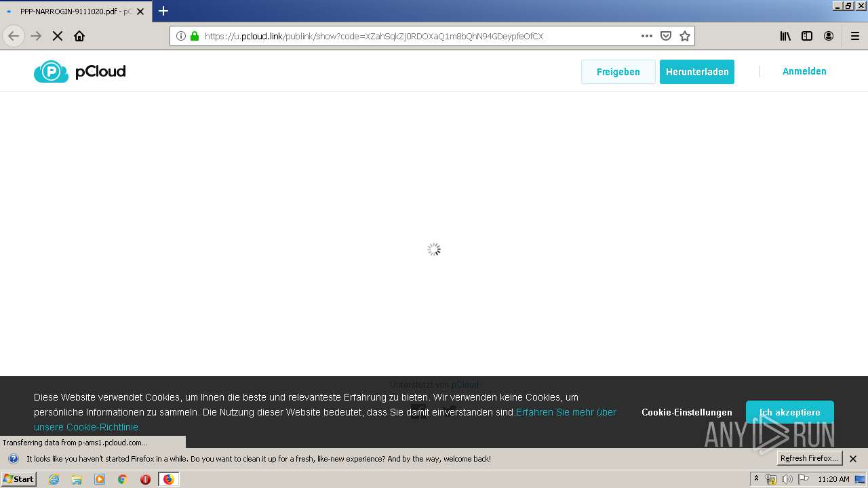Screen dimensions: 868x488
Task: Click the green padlock security icon
Action: pos(195,36)
